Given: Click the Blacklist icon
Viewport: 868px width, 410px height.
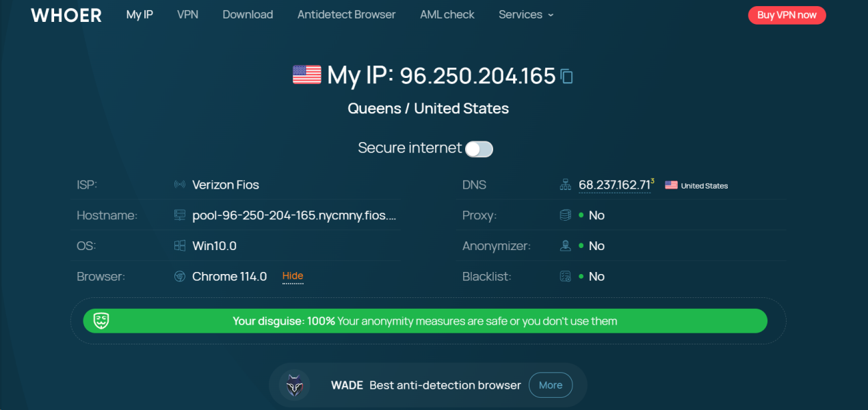Looking at the screenshot, I should click(565, 277).
